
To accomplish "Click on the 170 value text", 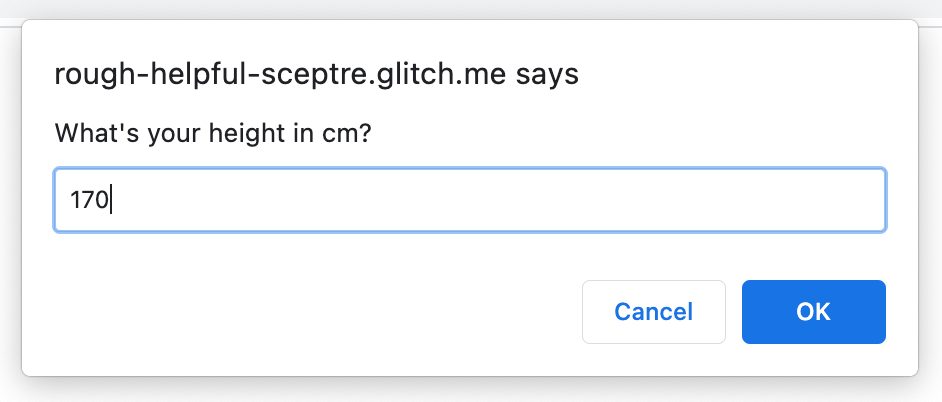I will (88, 200).
